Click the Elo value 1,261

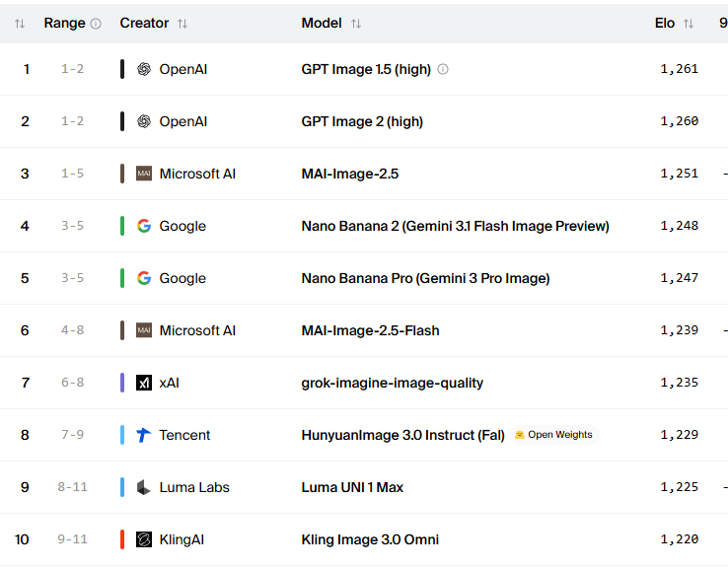tap(680, 69)
